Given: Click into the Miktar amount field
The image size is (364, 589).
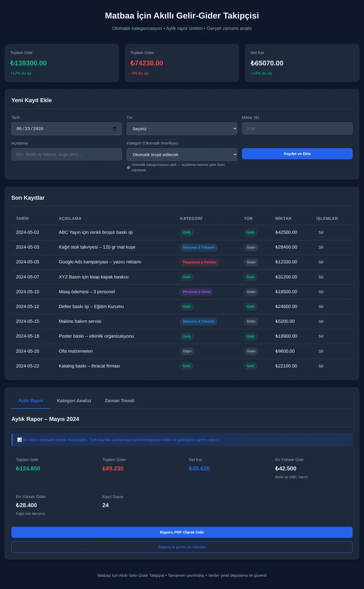Looking at the screenshot, I should [297, 129].
